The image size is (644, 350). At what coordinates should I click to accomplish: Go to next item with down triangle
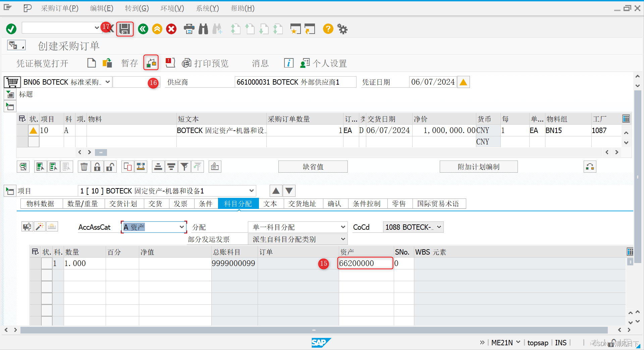click(x=289, y=191)
